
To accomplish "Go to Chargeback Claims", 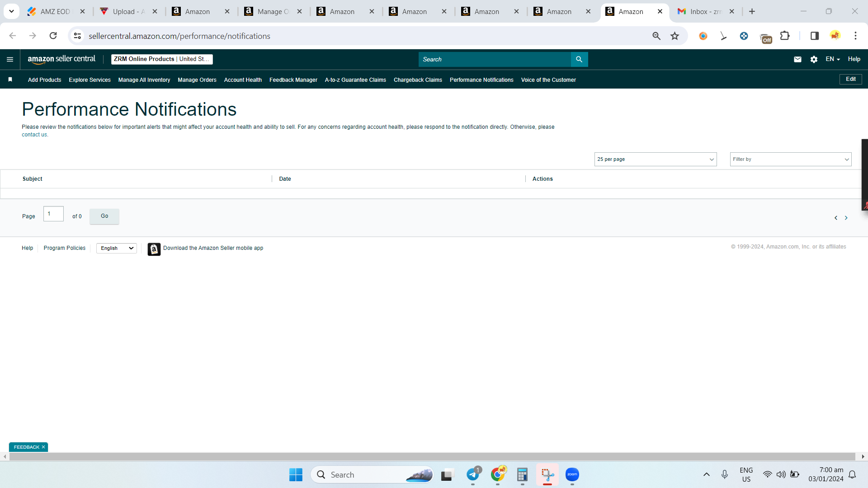I will [418, 80].
